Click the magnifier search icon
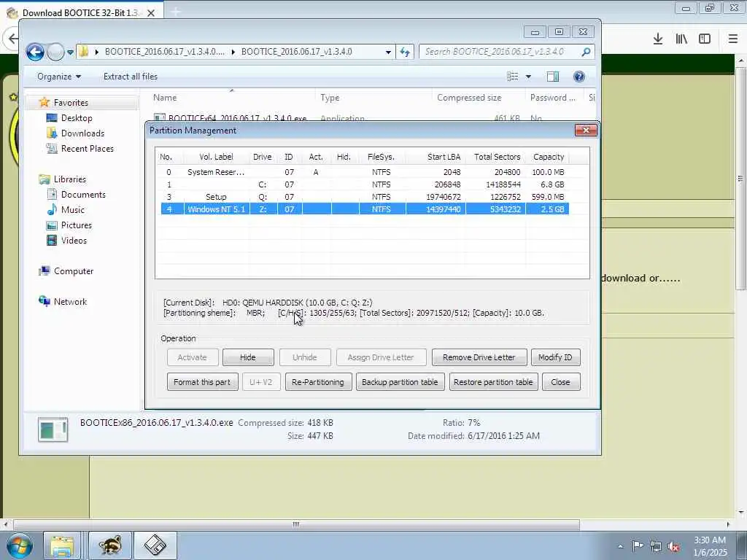The image size is (747, 560). [x=586, y=52]
